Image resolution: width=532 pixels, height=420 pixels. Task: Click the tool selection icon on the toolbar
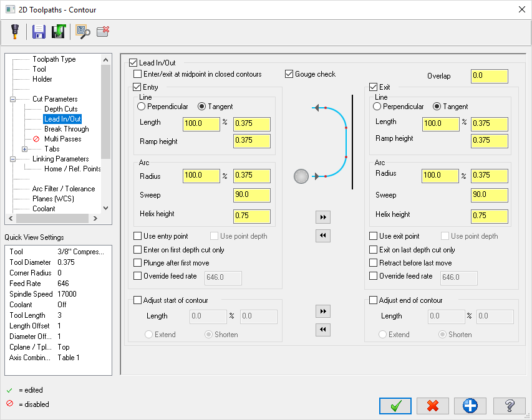(x=15, y=31)
